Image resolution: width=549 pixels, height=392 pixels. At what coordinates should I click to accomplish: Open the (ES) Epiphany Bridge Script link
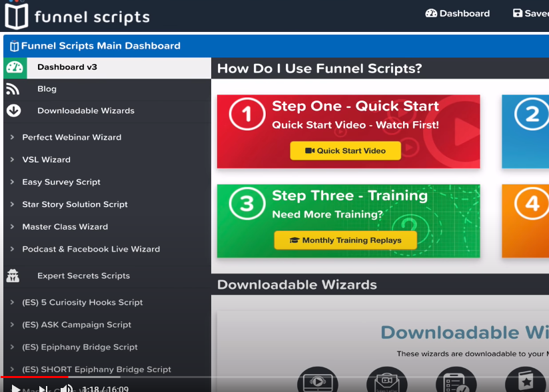(80, 347)
